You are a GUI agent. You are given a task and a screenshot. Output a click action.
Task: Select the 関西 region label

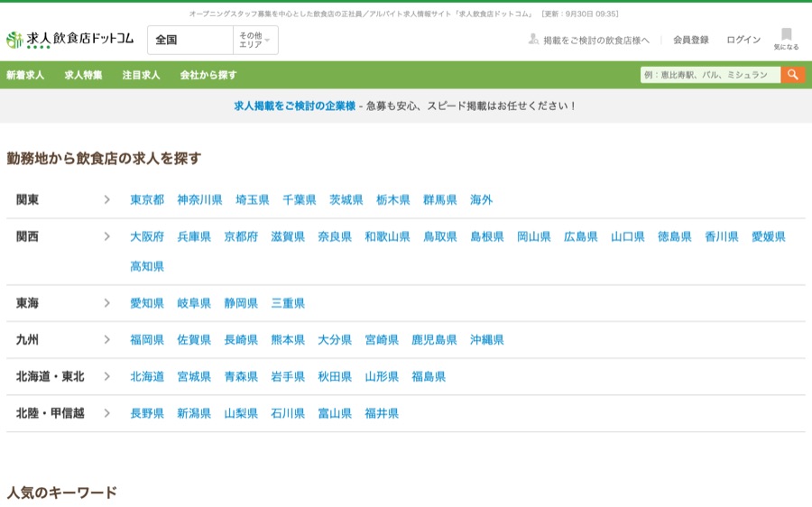coord(27,236)
